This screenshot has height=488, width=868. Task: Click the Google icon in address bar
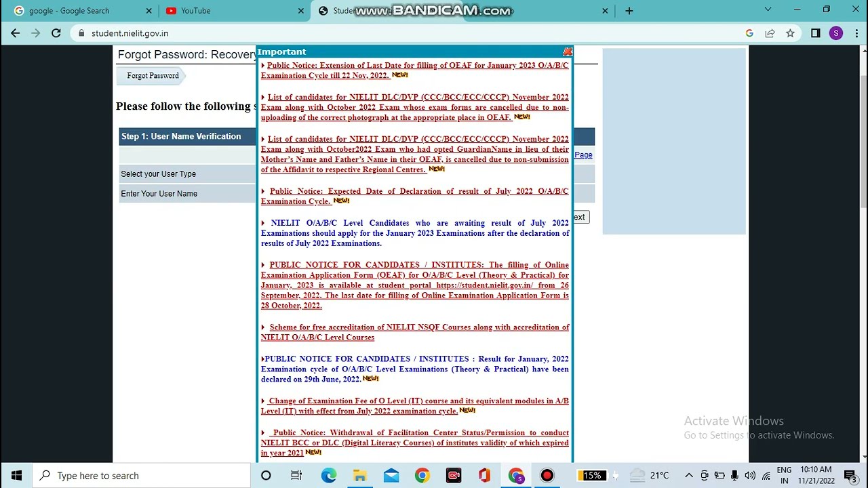click(x=749, y=33)
